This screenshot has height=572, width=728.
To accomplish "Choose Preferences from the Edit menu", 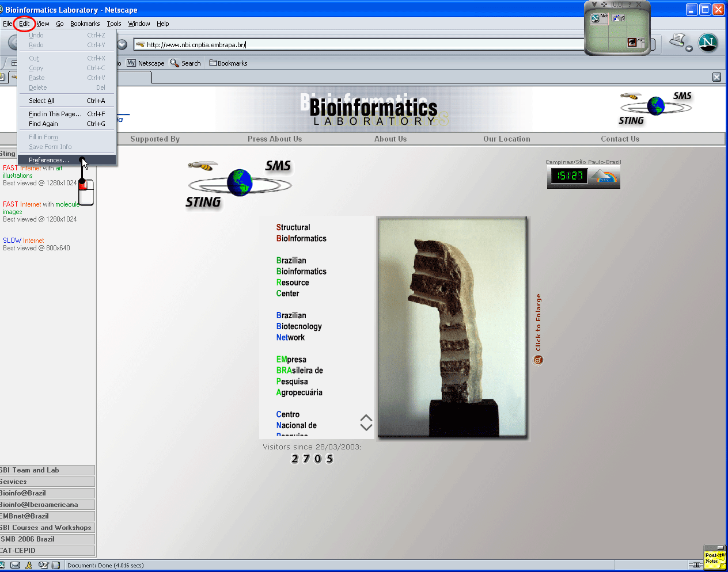I will point(49,160).
